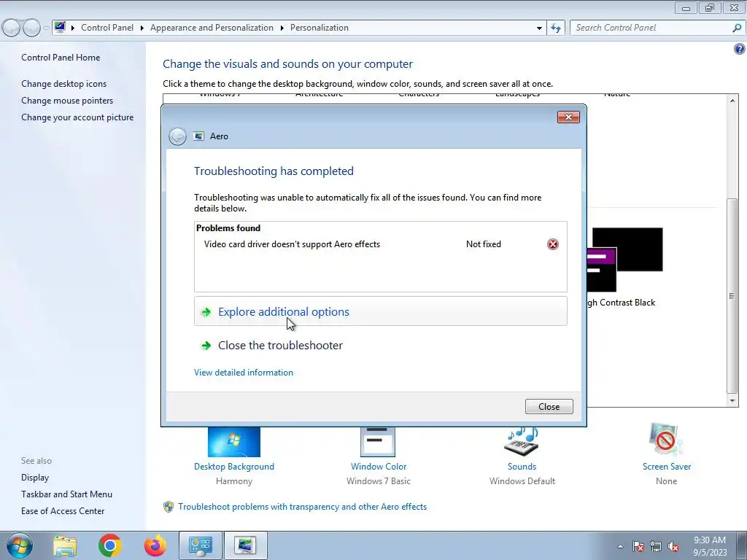Switch to Aero troubleshooter taskbar button
The height and width of the screenshot is (560, 747).
pyautogui.click(x=246, y=545)
